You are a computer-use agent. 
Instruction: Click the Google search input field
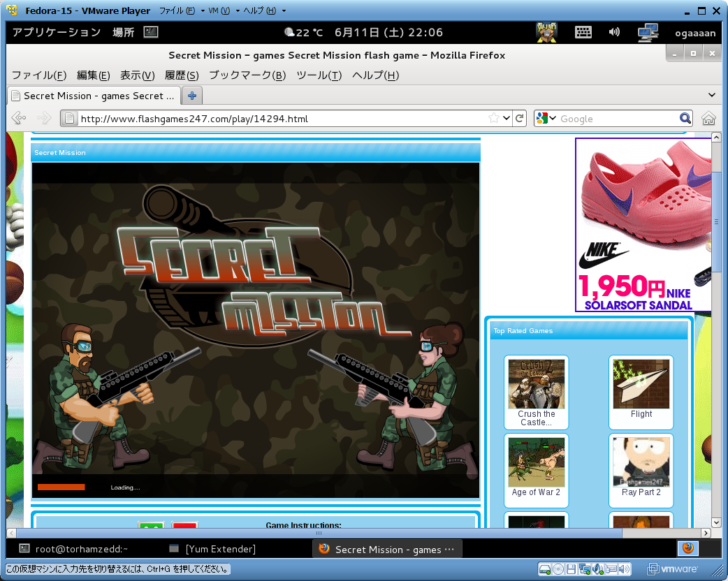(618, 119)
